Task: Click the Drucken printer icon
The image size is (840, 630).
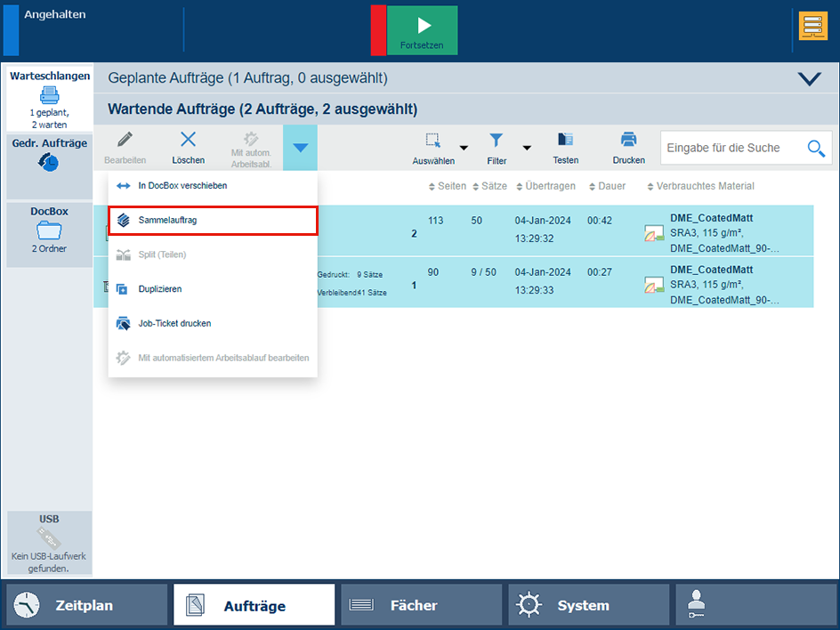Action: 628,140
